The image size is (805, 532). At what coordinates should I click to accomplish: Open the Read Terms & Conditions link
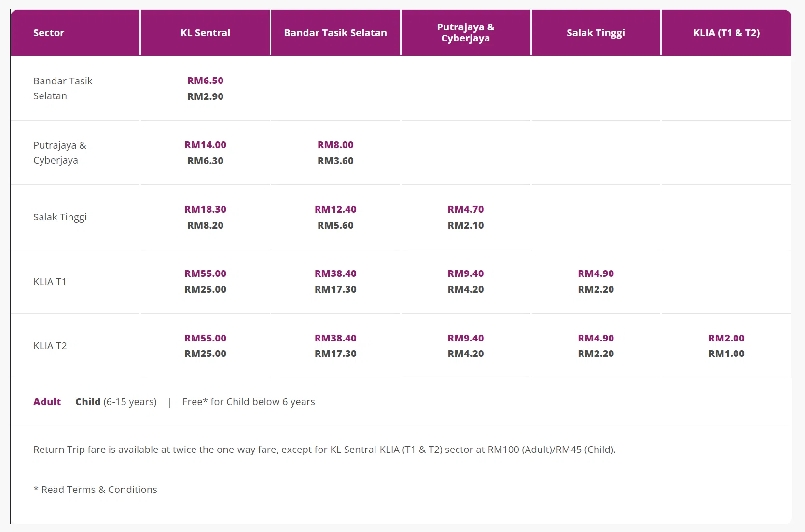[x=95, y=490]
